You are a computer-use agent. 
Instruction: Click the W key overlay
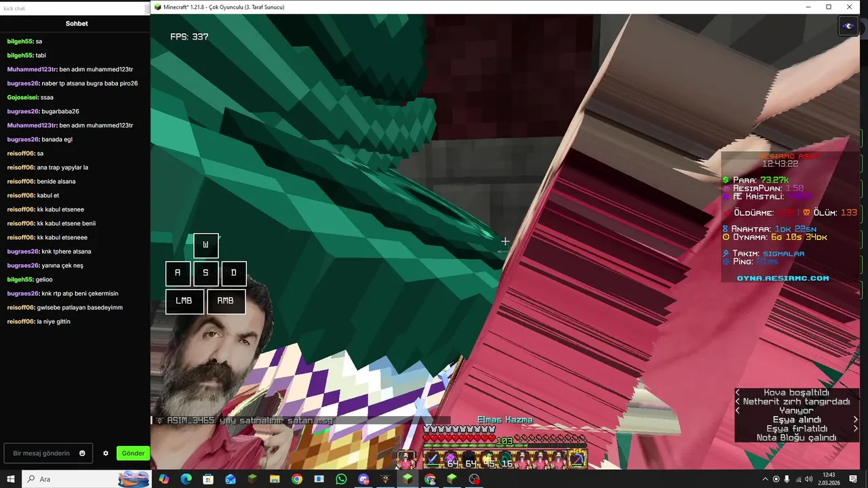(x=206, y=245)
